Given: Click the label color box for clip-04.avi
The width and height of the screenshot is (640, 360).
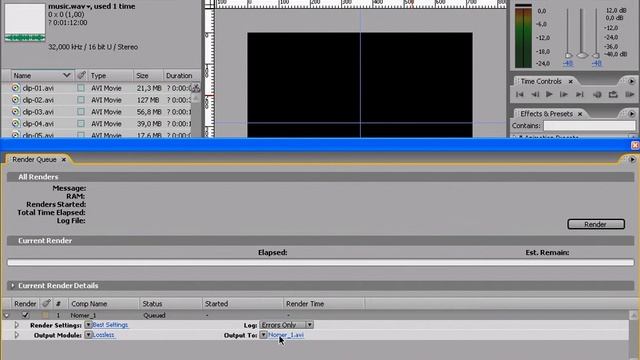Looking at the screenshot, I should 81,123.
